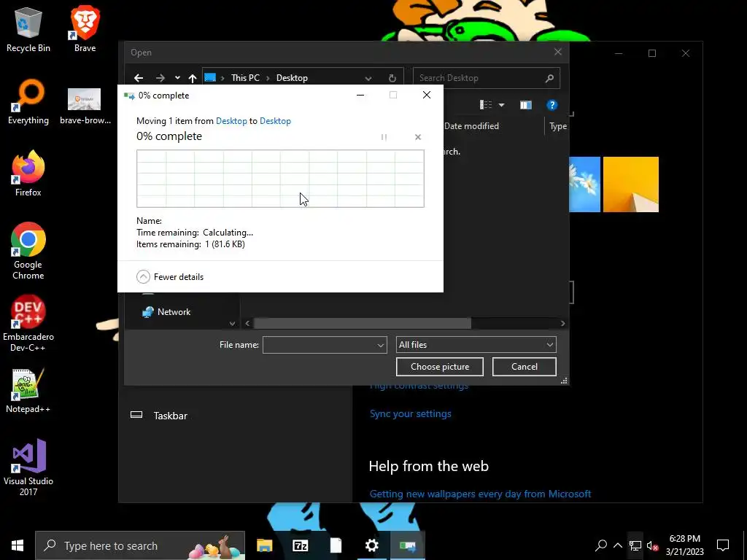Screen dimensions: 747x560
Task: Open Visual Studio 2017 desktop shortcut
Action: click(x=28, y=467)
